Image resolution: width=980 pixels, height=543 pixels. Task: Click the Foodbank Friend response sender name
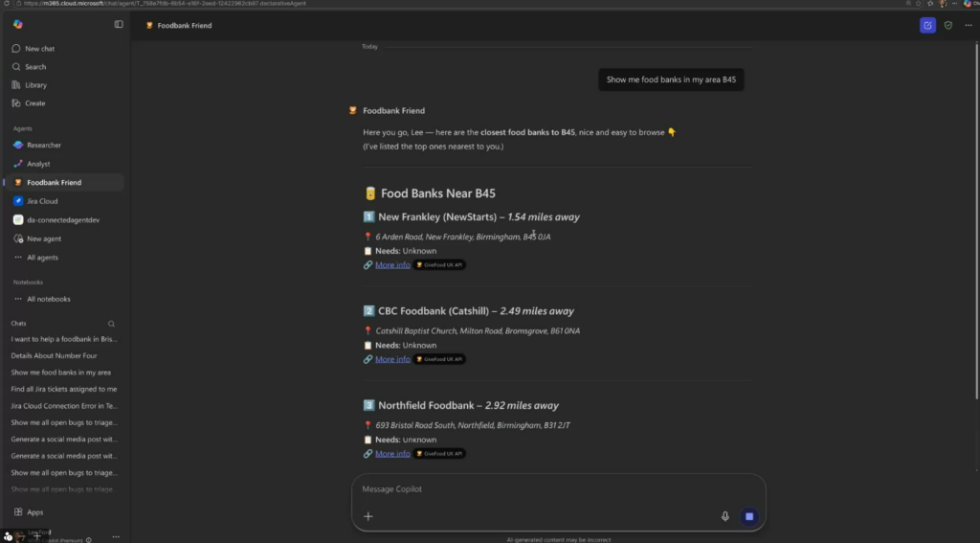[393, 111]
